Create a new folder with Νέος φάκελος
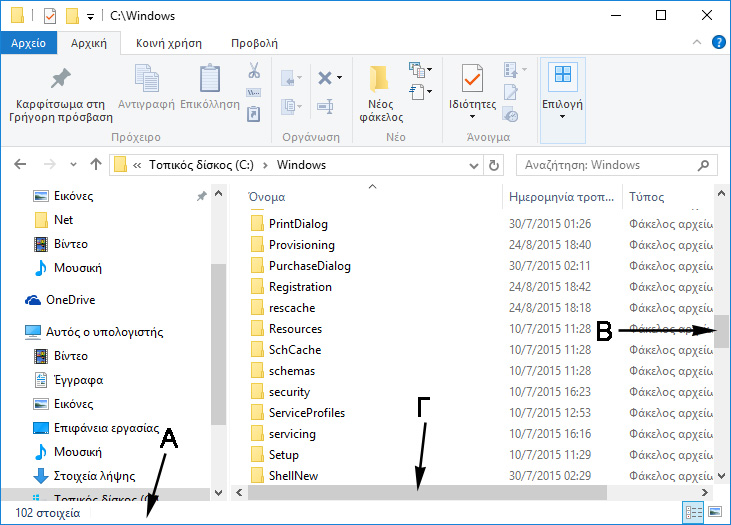 tap(380, 95)
